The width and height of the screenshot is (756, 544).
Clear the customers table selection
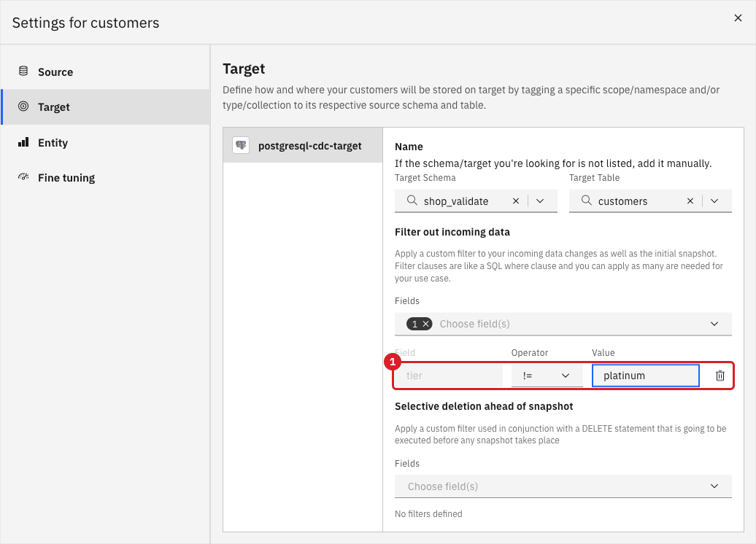[690, 201]
